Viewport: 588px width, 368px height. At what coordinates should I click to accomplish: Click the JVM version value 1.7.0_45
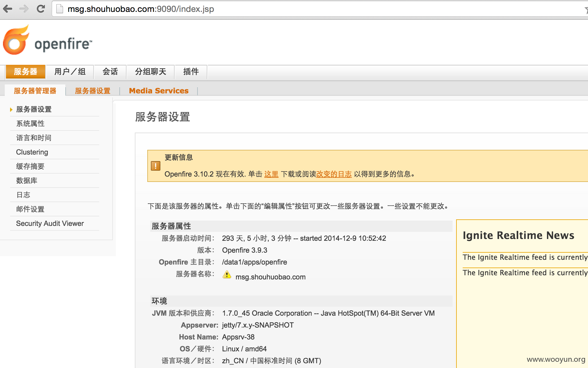click(x=328, y=313)
